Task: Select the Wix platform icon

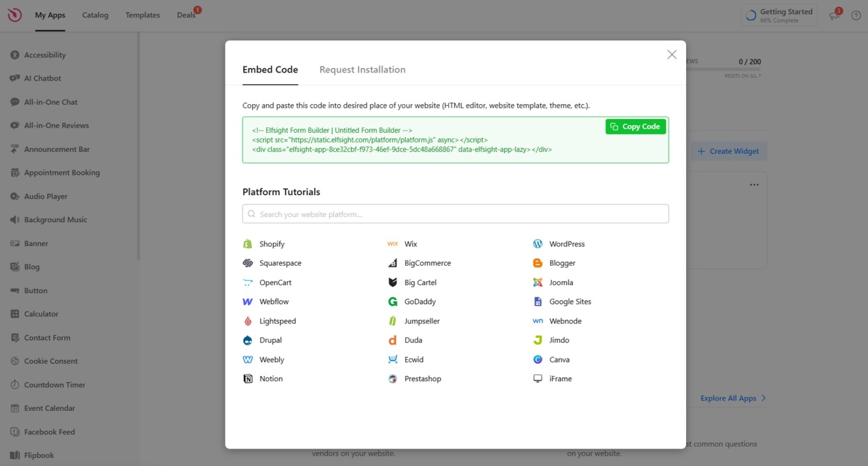Action: (x=392, y=244)
